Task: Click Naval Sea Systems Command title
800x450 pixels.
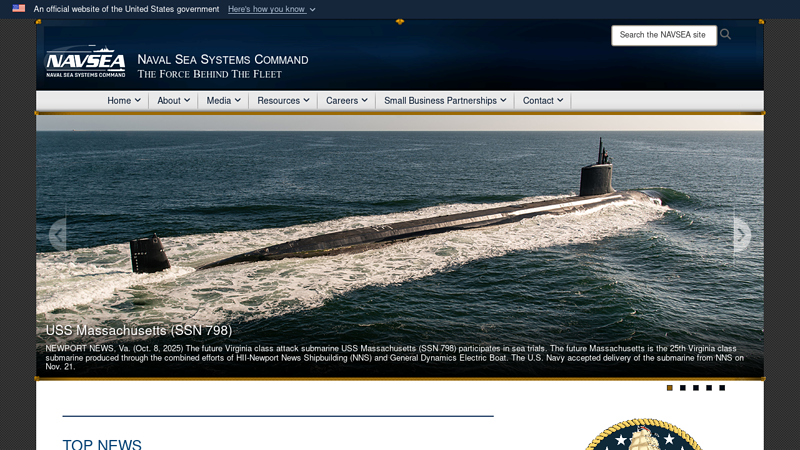Action: [x=222, y=59]
